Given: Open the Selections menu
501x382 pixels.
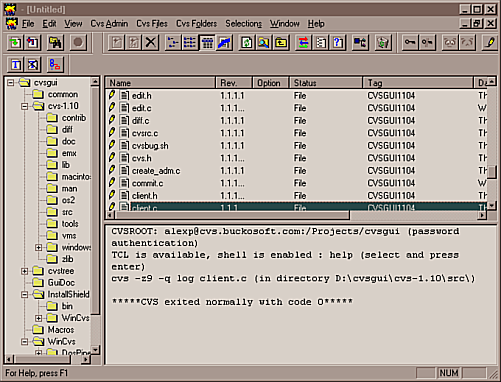Looking at the screenshot, I should point(243,24).
